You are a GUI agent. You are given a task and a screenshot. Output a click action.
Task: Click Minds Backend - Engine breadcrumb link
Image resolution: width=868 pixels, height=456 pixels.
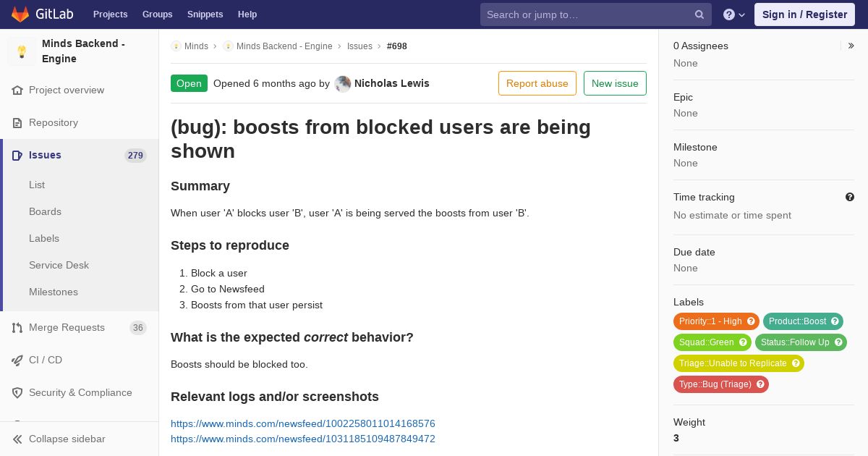284,46
